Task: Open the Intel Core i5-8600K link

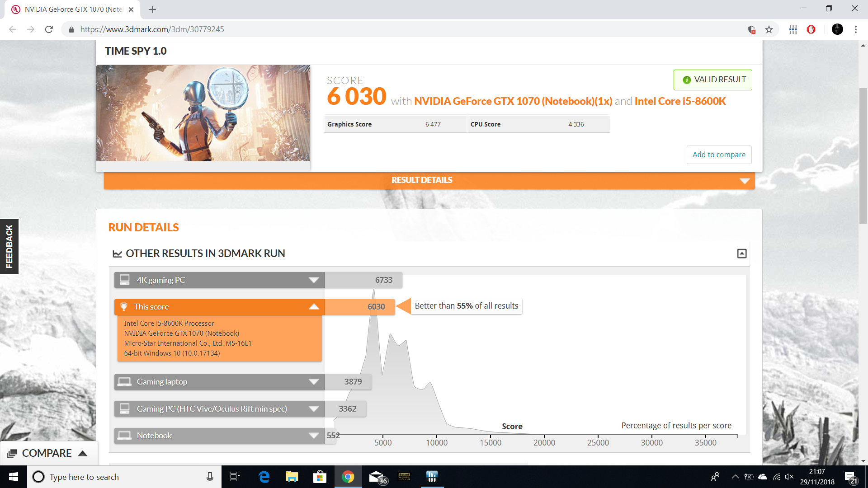Action: tap(680, 101)
